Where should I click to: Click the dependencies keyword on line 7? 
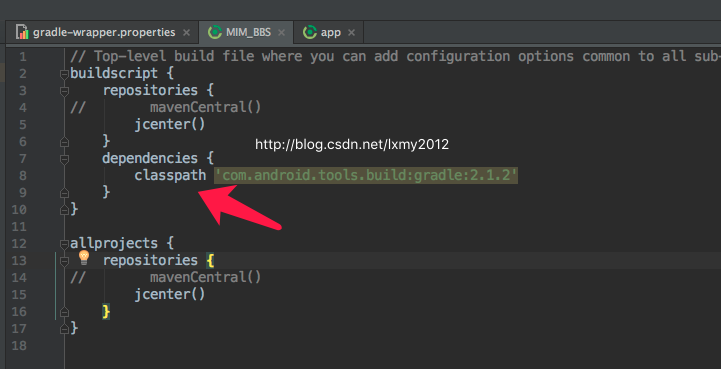coord(150,158)
